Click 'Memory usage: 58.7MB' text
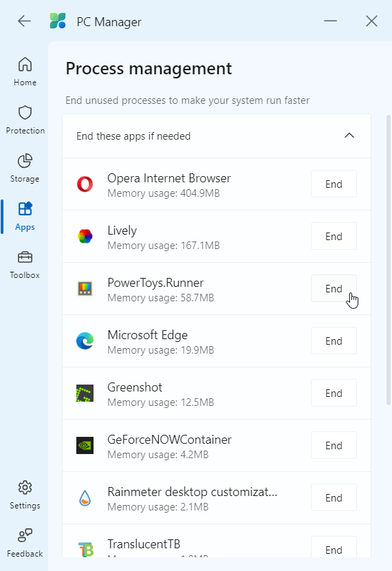This screenshot has width=392, height=571. click(x=160, y=298)
